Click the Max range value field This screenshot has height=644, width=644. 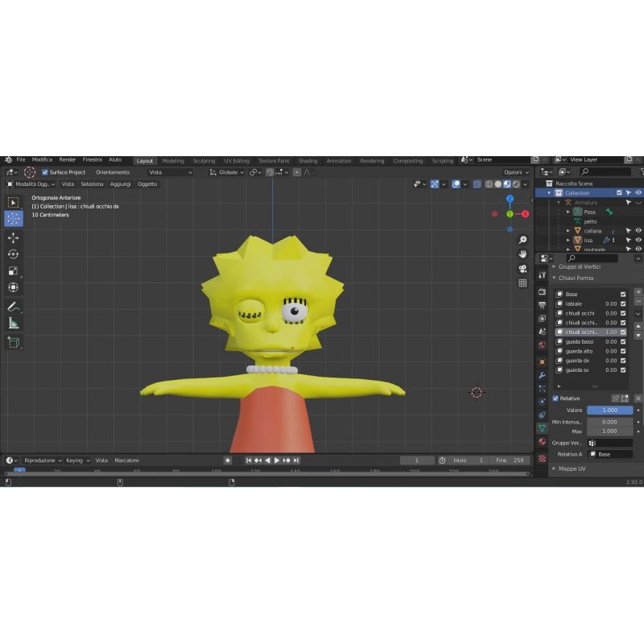tap(609, 431)
